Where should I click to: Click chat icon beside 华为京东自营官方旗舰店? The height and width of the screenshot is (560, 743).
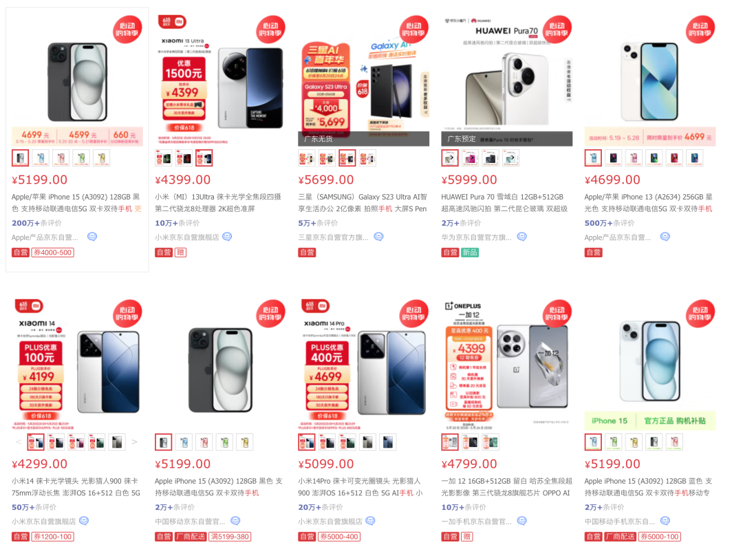(521, 237)
